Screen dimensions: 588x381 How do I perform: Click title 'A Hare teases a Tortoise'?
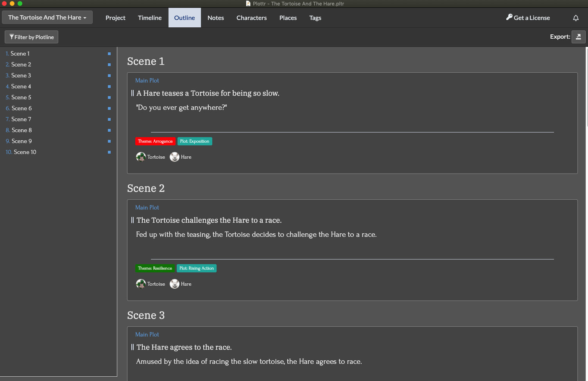(x=208, y=93)
